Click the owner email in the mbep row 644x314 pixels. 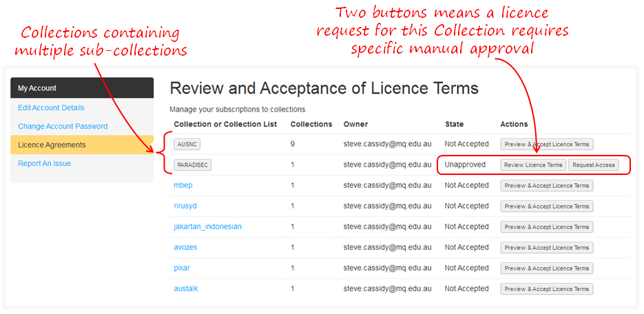coord(387,185)
